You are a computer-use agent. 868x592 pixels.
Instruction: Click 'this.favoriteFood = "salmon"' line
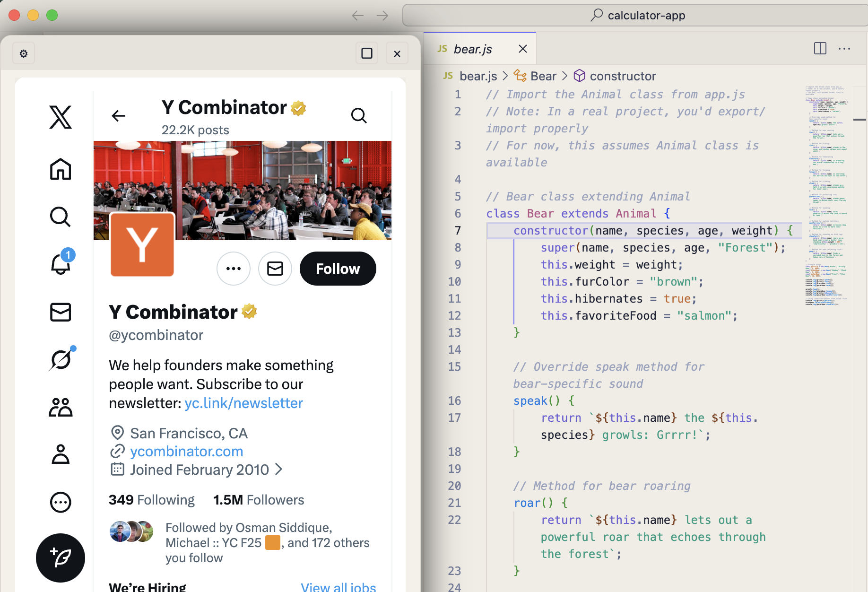tap(639, 315)
